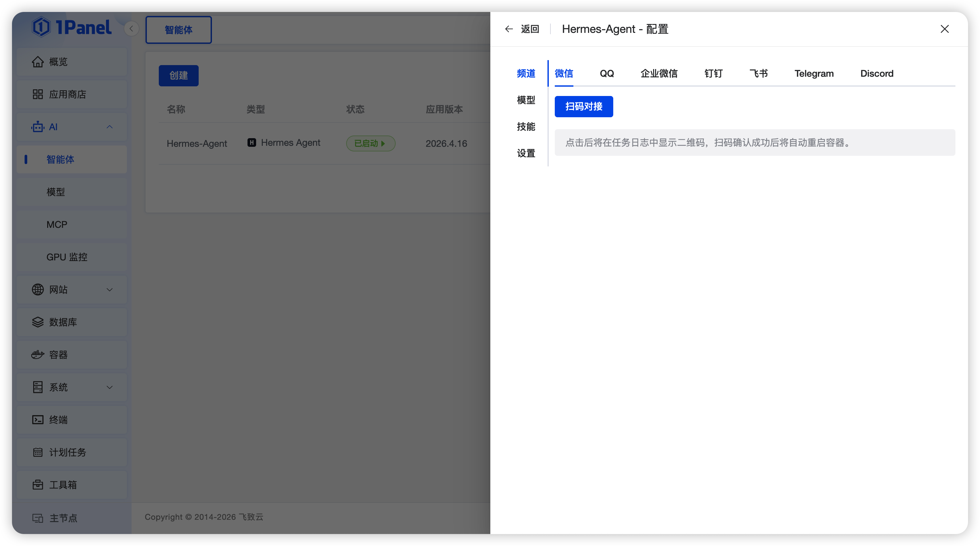The height and width of the screenshot is (546, 980).
Task: Open the 已启动 status dropdown
Action: point(370,143)
